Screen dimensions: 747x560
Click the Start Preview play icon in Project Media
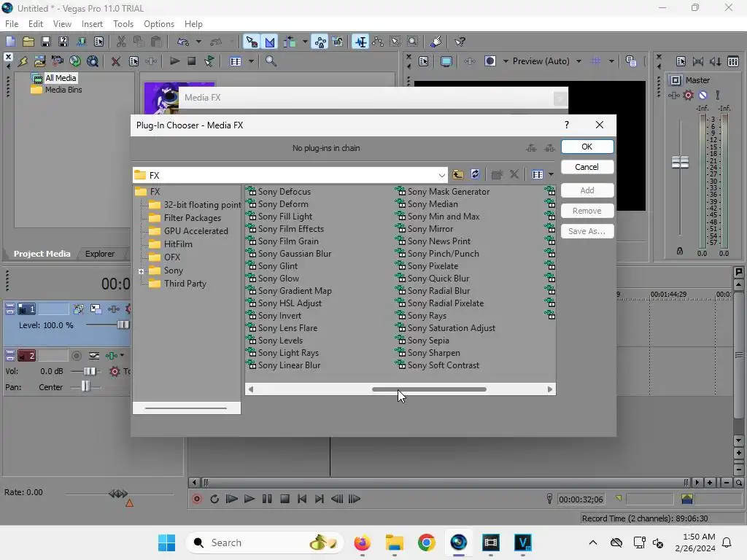tap(174, 61)
